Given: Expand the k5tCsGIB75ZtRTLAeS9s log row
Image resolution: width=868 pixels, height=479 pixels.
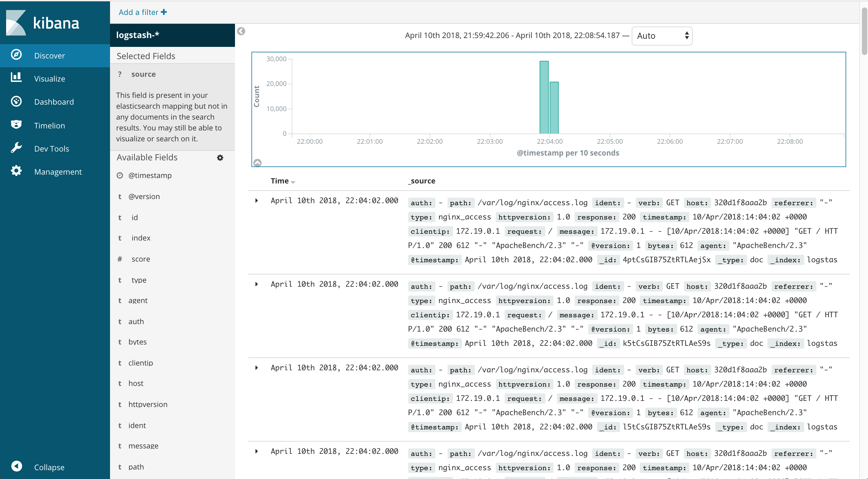Looking at the screenshot, I should point(257,284).
